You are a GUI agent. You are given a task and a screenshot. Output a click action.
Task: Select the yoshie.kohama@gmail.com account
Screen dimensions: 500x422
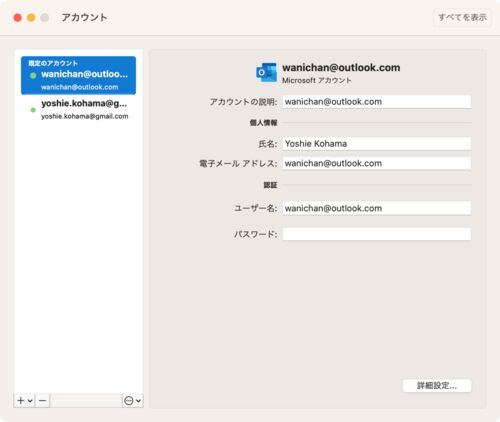[x=78, y=109]
